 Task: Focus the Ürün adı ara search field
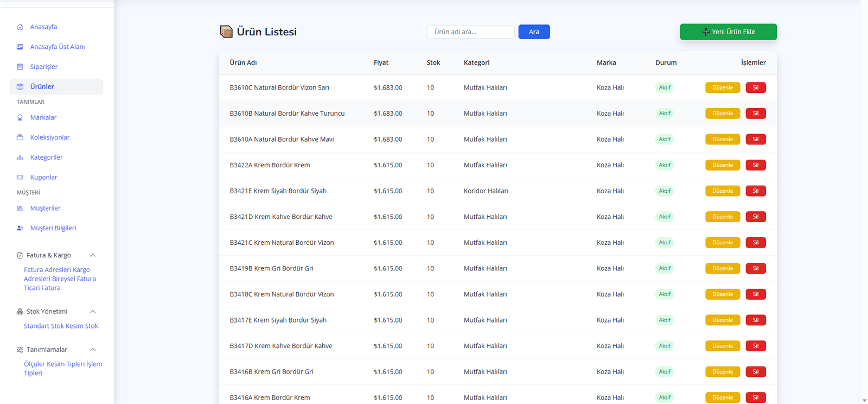[470, 32]
